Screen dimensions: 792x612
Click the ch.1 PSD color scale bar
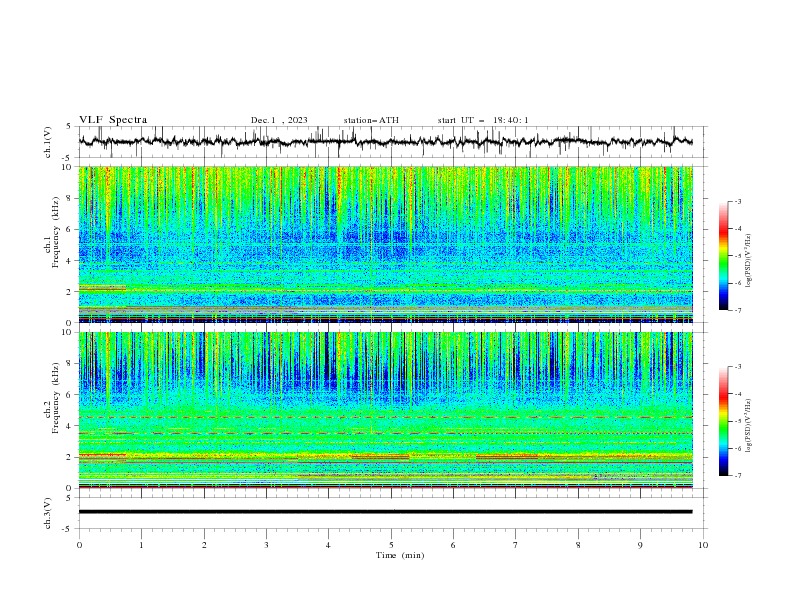(723, 256)
